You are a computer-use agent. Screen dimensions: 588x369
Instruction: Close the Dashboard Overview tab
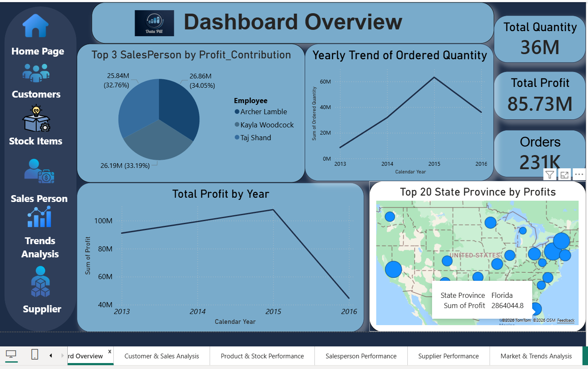click(x=109, y=350)
